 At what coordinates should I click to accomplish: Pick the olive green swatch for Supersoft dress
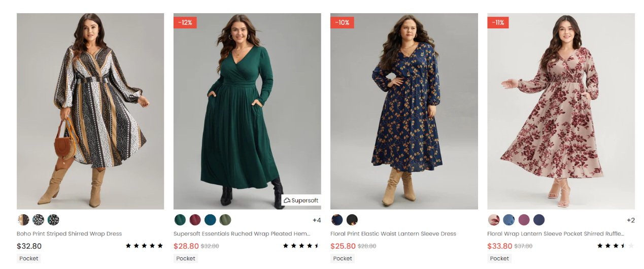click(x=225, y=220)
